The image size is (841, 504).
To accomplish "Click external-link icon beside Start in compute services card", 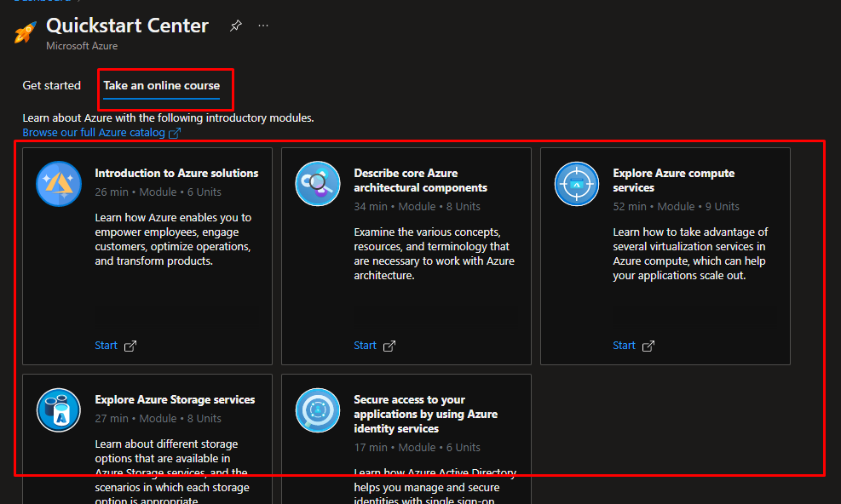I will tap(648, 346).
